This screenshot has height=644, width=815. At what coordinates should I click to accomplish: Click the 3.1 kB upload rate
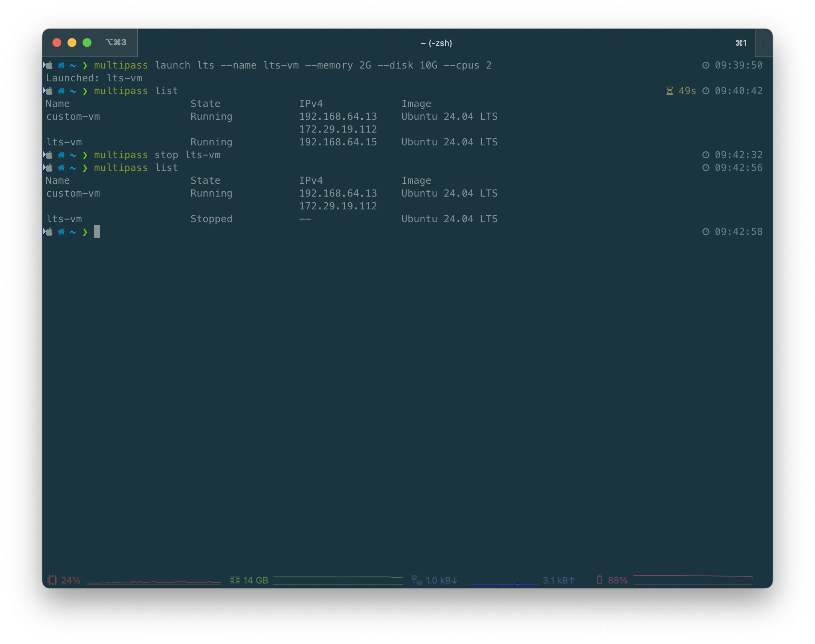coord(559,580)
